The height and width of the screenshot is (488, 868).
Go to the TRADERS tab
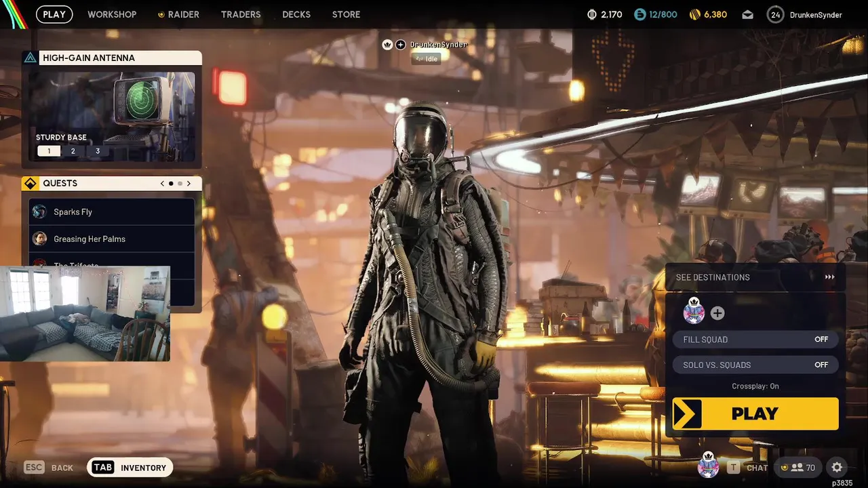point(241,14)
